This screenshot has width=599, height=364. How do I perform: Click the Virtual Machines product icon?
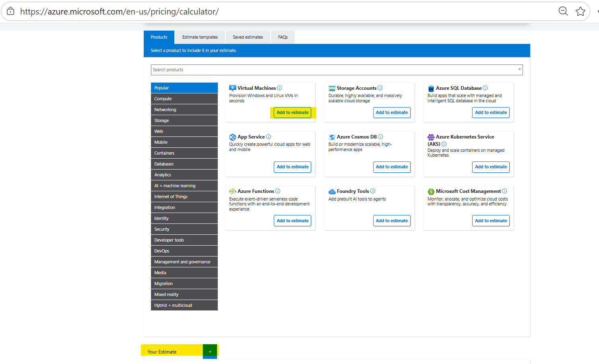[x=233, y=88]
